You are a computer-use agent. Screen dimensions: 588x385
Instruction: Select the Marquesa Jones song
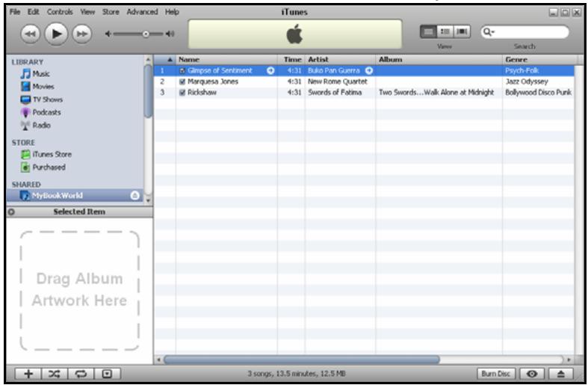213,81
